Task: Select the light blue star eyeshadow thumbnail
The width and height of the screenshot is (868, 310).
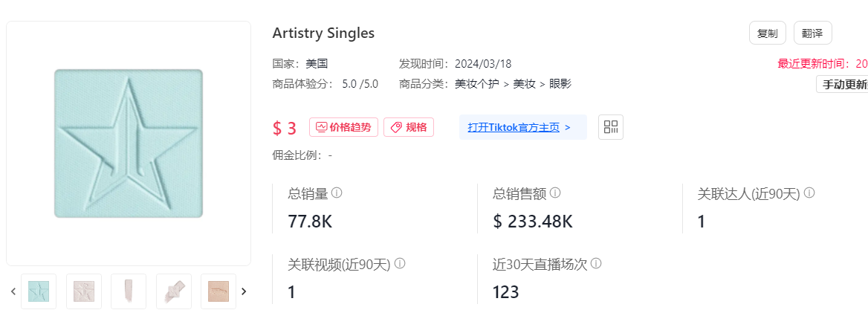Action: 39,291
